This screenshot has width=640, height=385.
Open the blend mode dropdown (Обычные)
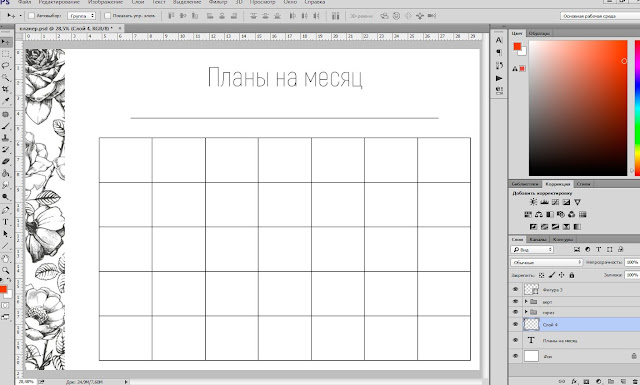click(547, 262)
